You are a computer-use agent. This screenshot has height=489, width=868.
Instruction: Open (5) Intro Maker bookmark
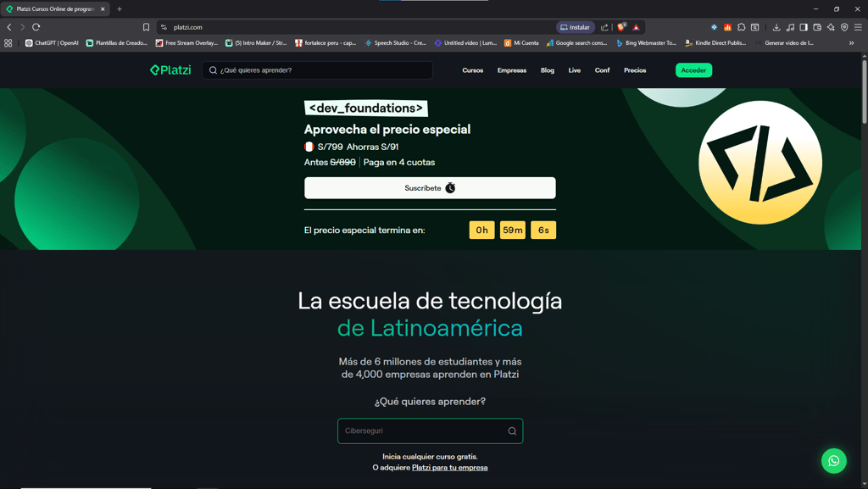point(256,42)
